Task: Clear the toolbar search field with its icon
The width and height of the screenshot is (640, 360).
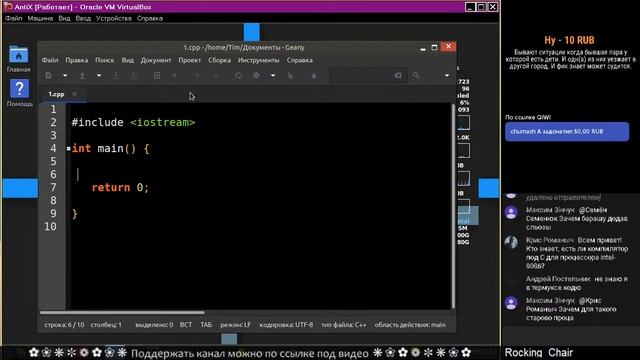Action: coord(398,76)
